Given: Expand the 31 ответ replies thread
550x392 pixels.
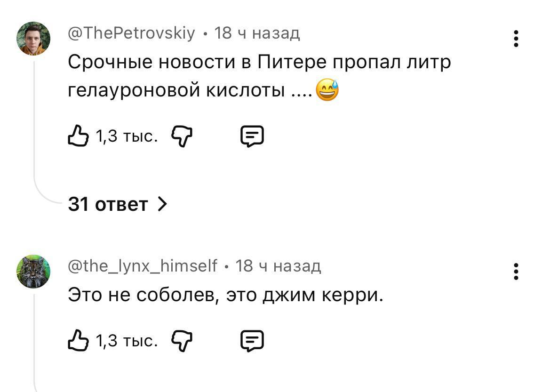Looking at the screenshot, I should click(x=117, y=204).
